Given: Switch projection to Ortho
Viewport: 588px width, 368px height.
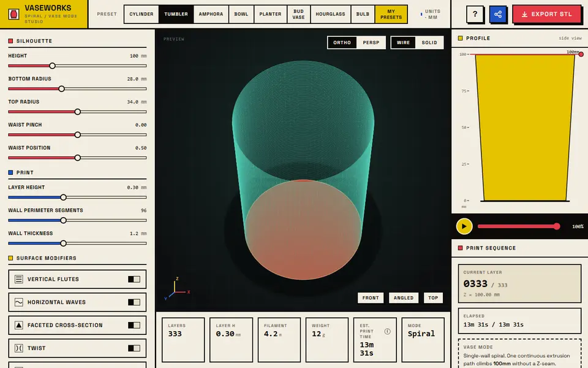Looking at the screenshot, I should coord(342,42).
